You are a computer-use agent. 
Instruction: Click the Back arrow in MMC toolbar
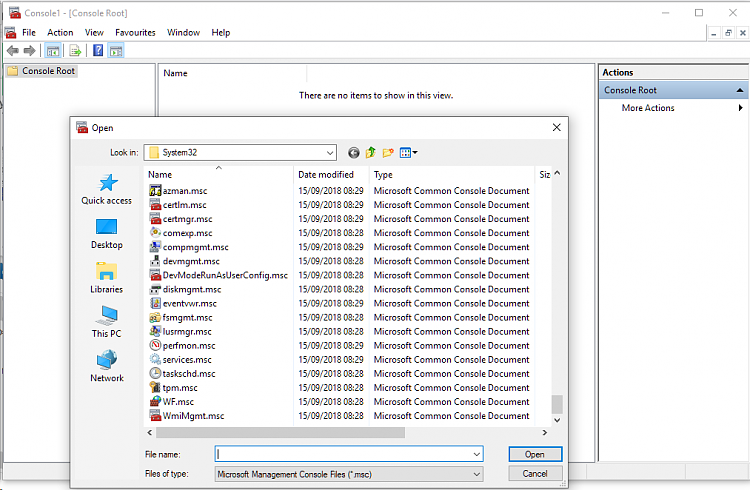tap(13, 50)
